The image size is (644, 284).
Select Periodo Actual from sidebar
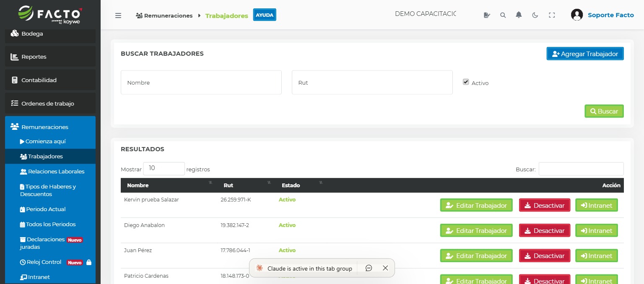(46, 209)
